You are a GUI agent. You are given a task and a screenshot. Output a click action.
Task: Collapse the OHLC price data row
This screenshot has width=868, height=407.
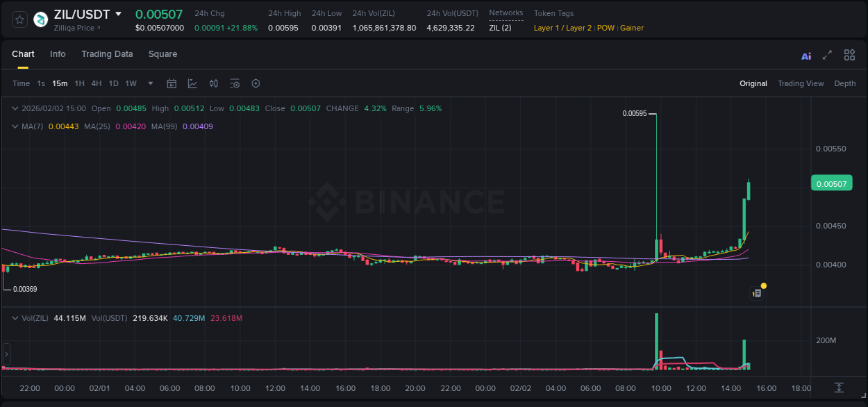[15, 108]
